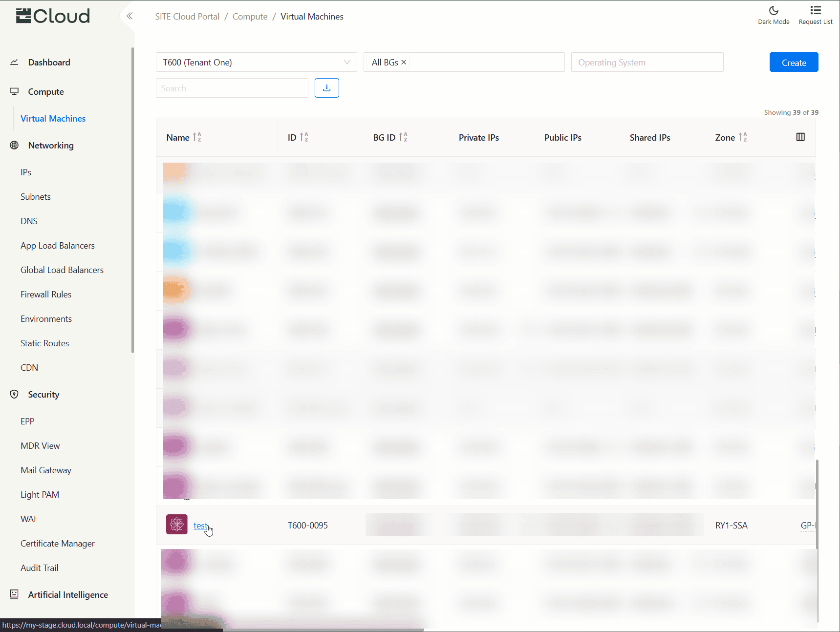Click the test VM's OS icon
840x632 pixels.
[x=176, y=525]
